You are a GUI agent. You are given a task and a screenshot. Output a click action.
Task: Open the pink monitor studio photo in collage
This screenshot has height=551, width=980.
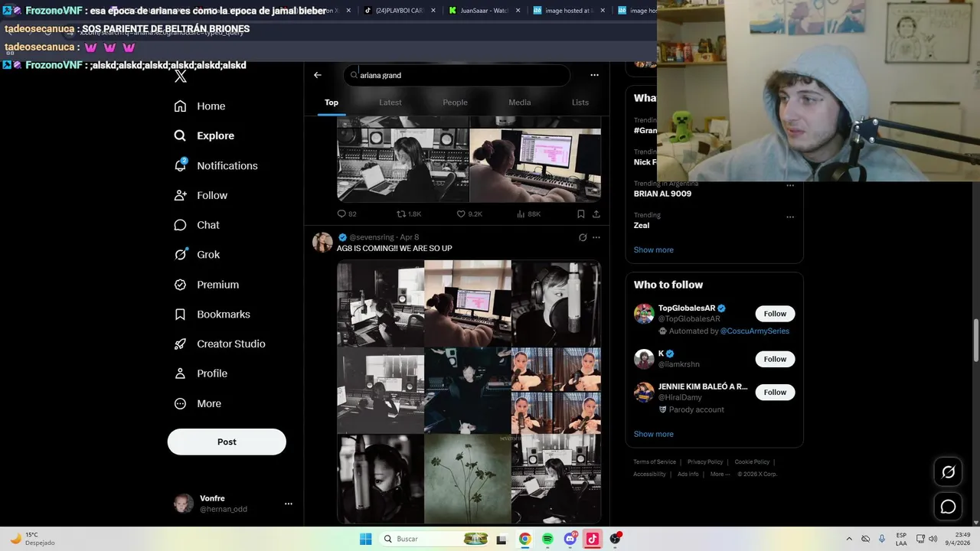(x=468, y=304)
